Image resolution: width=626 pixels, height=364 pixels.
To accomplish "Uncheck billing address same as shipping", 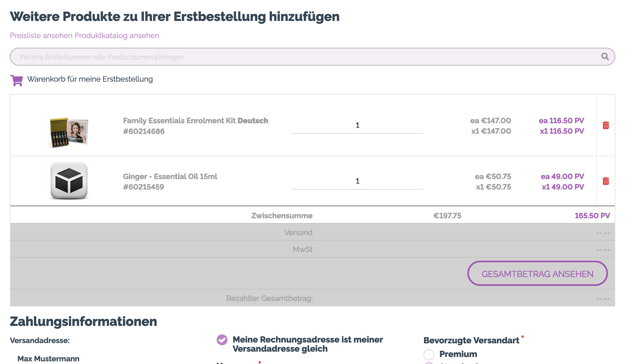I will (222, 340).
